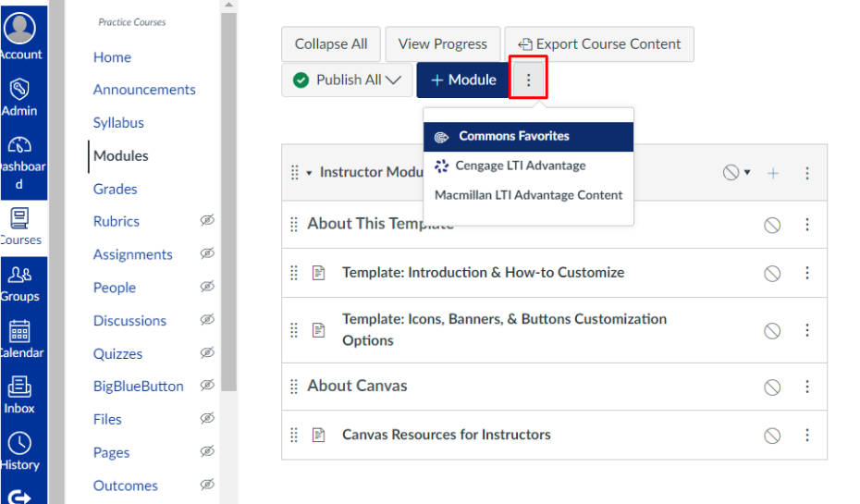The width and height of the screenshot is (860, 504).
Task: Click the Practice Courses breadcrumb text
Action: pos(131,22)
